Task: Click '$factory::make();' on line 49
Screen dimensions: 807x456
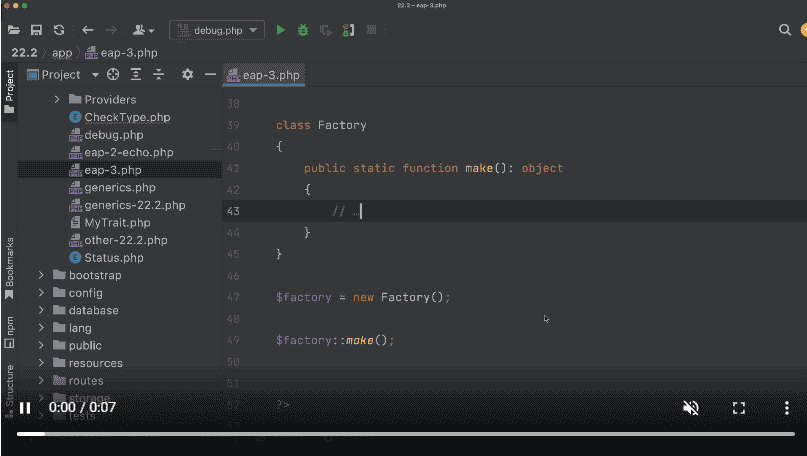Action: (335, 340)
